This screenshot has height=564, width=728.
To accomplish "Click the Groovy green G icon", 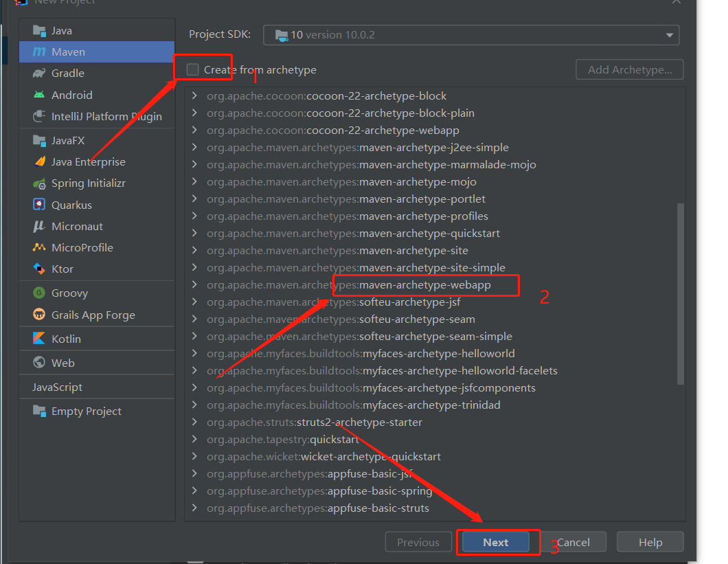I will [39, 293].
